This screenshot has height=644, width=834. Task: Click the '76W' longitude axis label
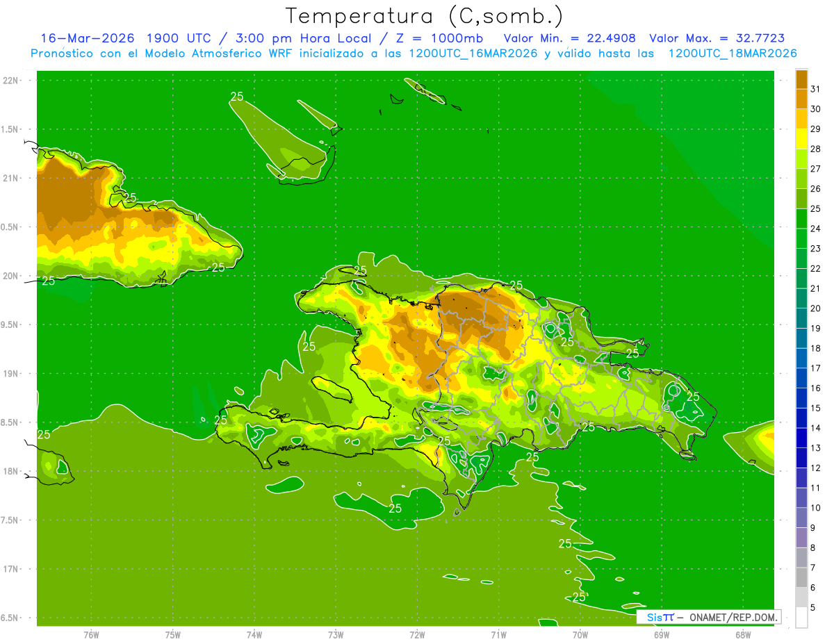click(91, 634)
